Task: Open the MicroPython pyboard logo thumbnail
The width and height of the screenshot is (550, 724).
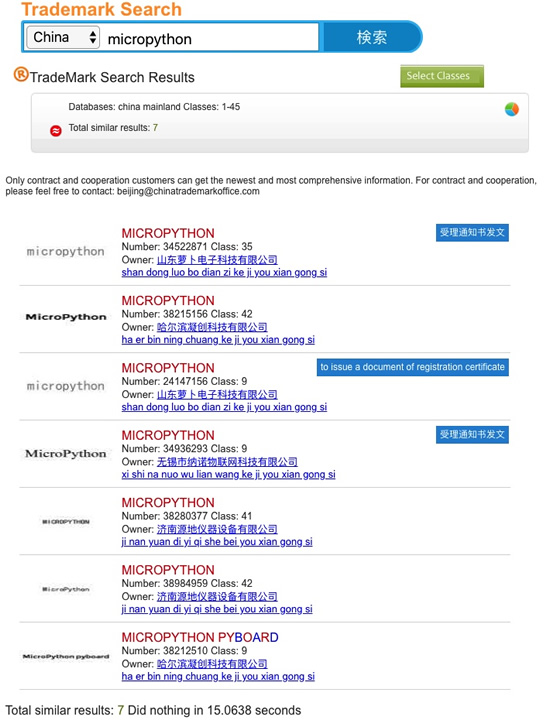Action: coord(66,656)
